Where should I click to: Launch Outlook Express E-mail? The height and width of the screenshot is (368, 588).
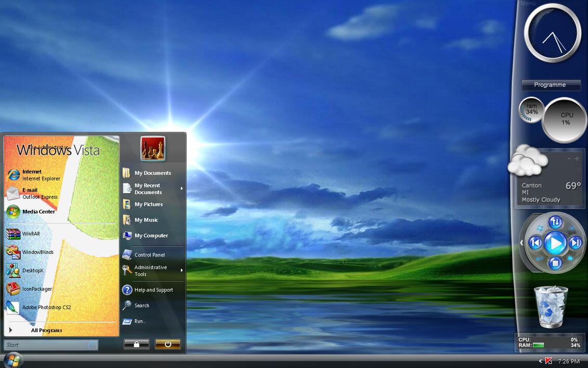click(33, 194)
